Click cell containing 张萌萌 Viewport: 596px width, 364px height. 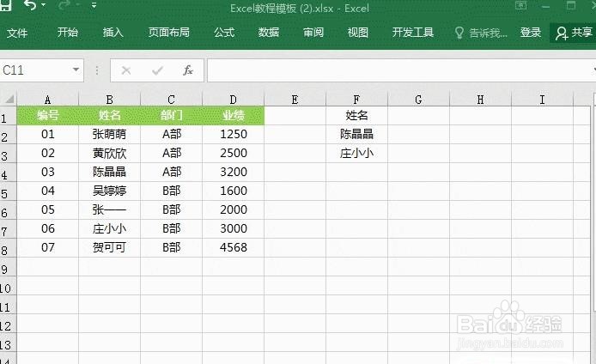pyautogui.click(x=109, y=135)
